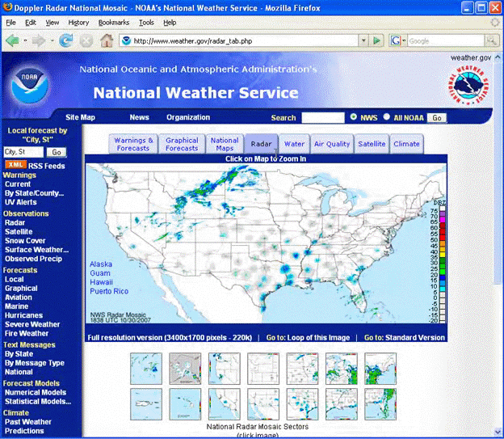Open Back button history dropdown arrow

[x=25, y=41]
